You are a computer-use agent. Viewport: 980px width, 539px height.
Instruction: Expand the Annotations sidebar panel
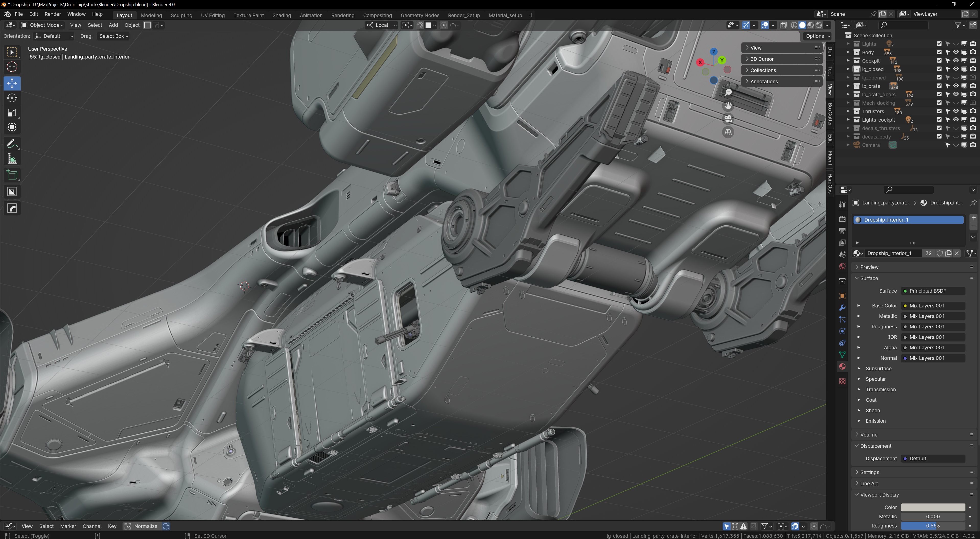tap(781, 82)
